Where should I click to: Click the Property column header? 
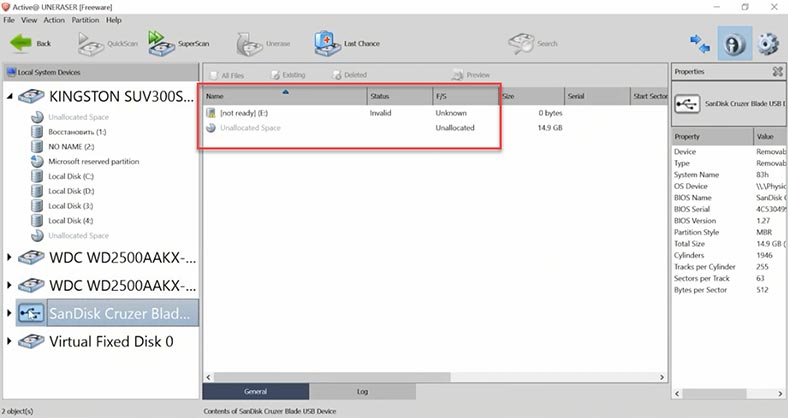(x=712, y=137)
